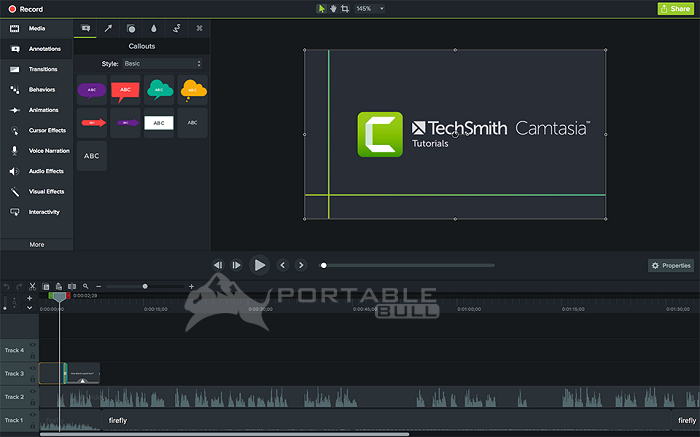The width and height of the screenshot is (700, 437).
Task: Open the Behaviors panel
Action: click(x=36, y=90)
